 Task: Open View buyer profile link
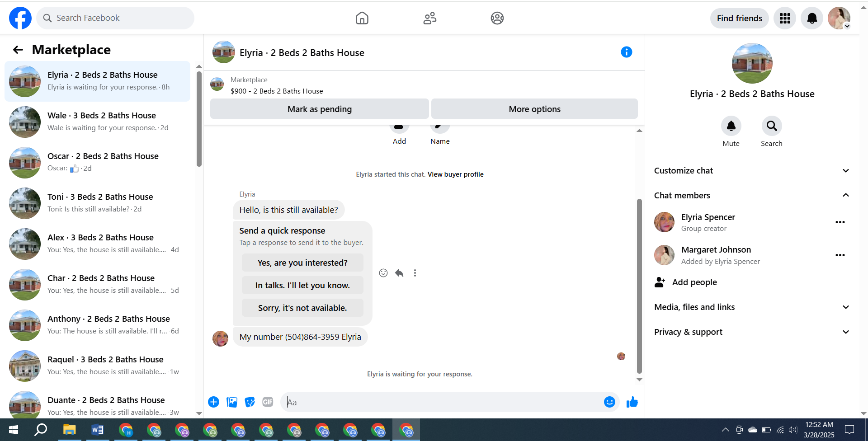(x=456, y=174)
